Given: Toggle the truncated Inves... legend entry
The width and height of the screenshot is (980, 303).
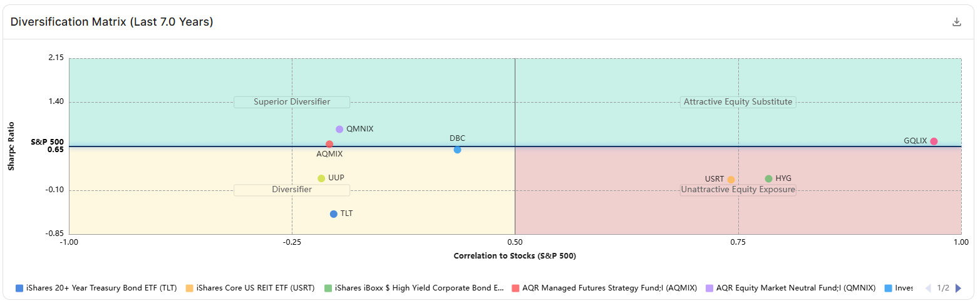Looking at the screenshot, I should (x=899, y=289).
